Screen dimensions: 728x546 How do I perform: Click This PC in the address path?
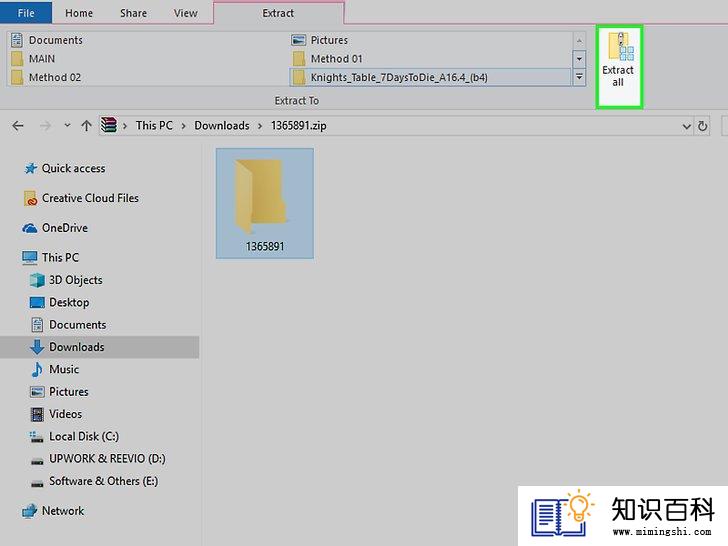click(154, 125)
